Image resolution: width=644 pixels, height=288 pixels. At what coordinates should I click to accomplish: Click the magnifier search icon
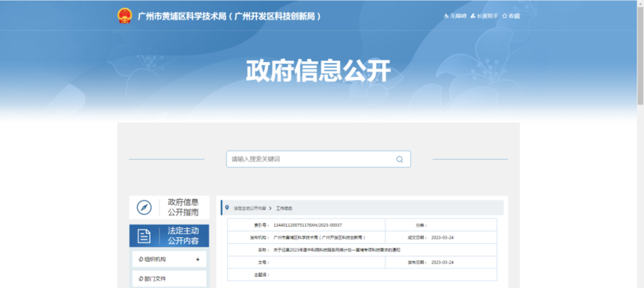(x=400, y=159)
